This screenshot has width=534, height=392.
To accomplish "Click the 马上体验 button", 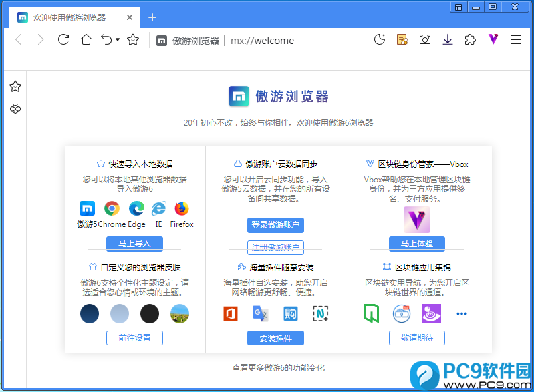I will point(417,244).
